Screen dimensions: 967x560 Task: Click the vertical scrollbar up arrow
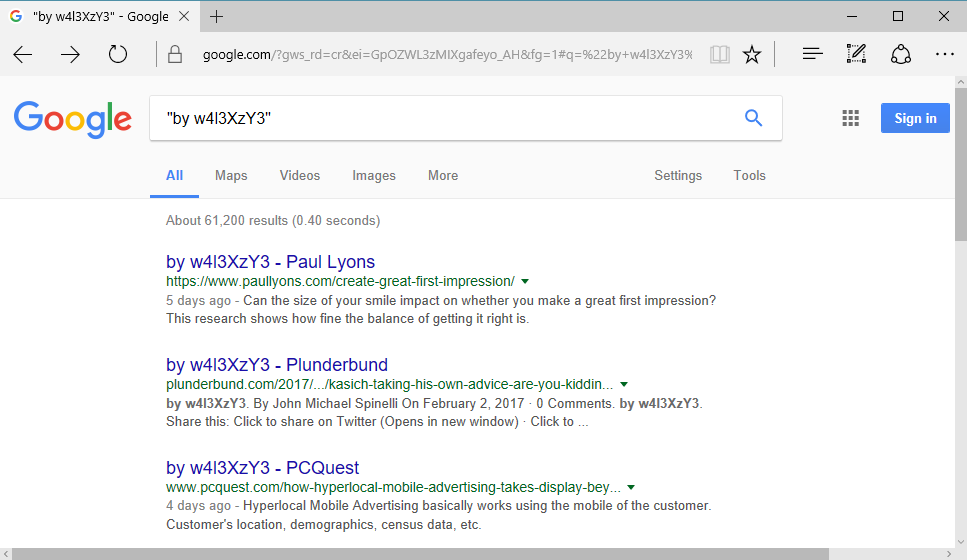tap(961, 81)
